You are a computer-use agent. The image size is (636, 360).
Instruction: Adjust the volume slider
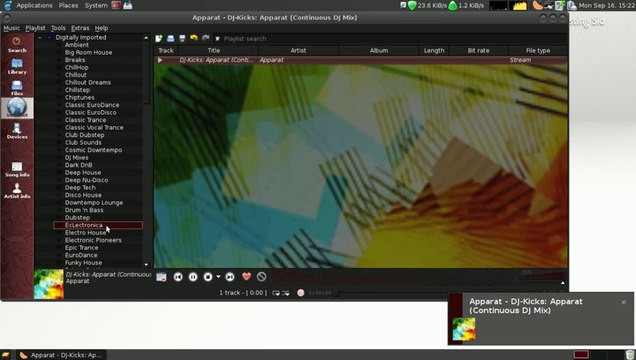pos(543,276)
